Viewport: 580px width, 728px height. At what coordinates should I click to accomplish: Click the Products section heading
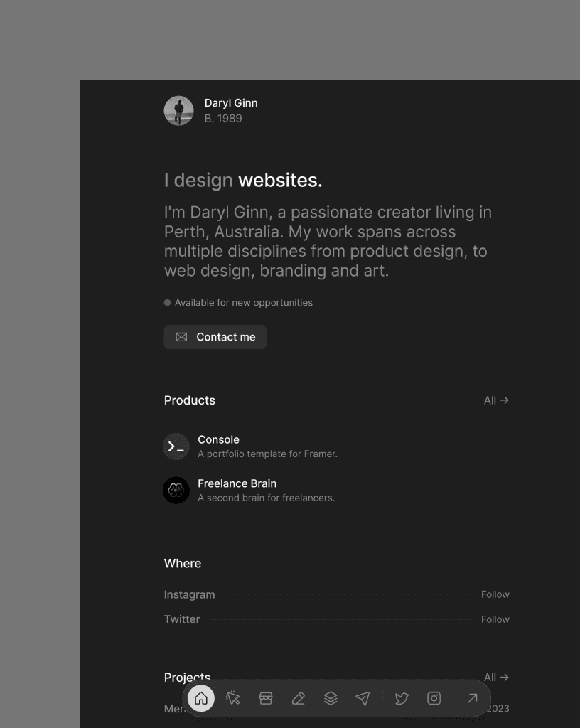[x=190, y=400]
